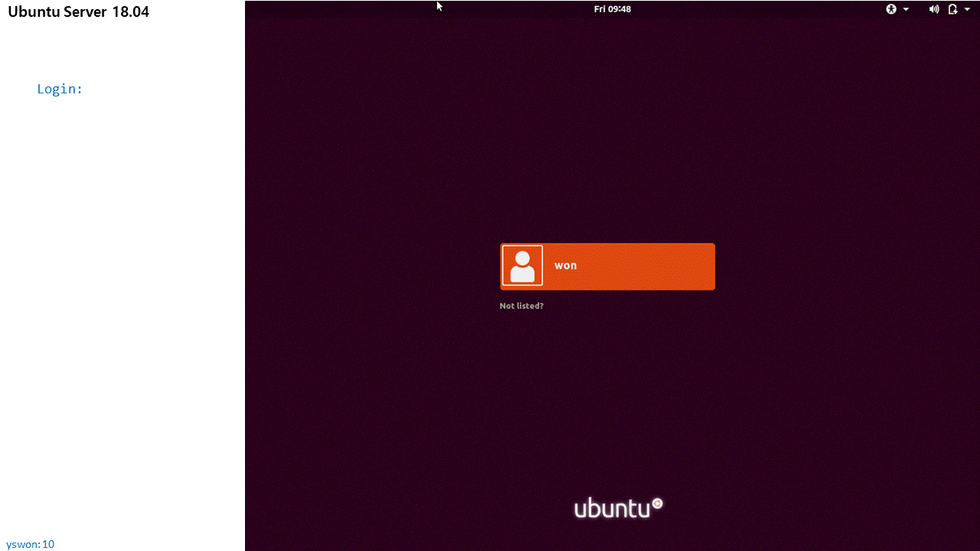Click the Login: label text
Viewport: 980px width, 551px height.
pyautogui.click(x=60, y=89)
